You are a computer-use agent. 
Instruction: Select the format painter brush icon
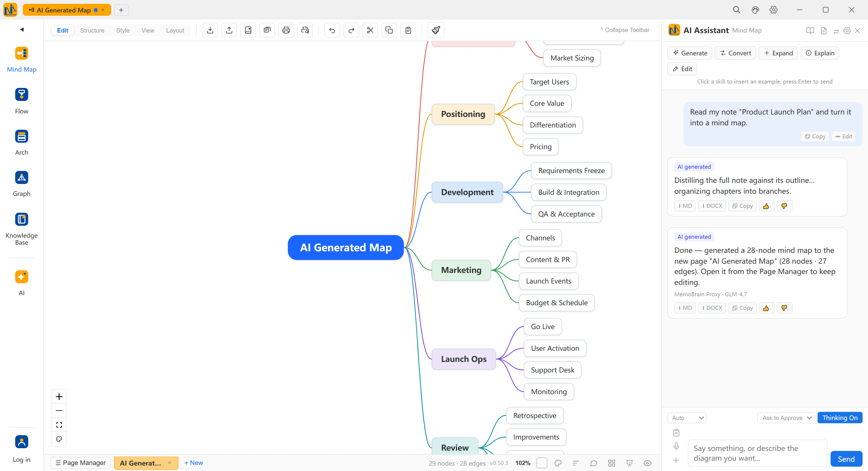[436, 30]
